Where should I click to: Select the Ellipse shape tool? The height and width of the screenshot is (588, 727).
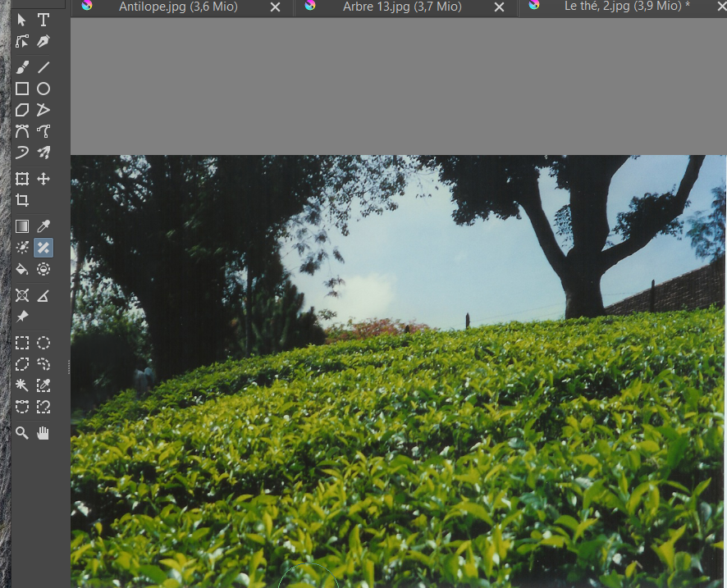(x=43, y=89)
